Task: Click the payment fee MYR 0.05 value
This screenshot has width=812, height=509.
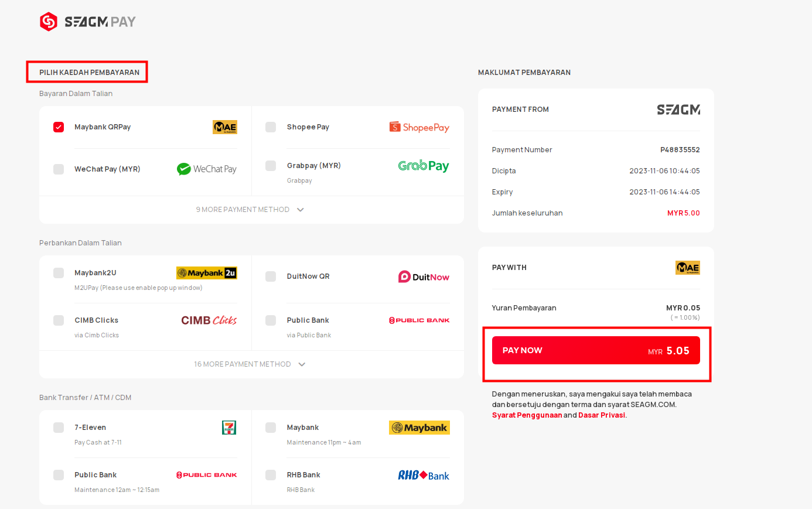Action: click(x=683, y=308)
